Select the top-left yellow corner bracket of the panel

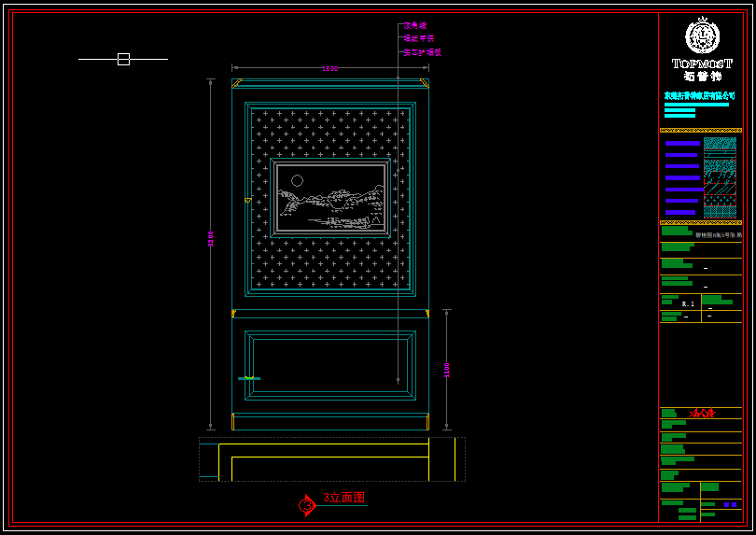click(236, 84)
